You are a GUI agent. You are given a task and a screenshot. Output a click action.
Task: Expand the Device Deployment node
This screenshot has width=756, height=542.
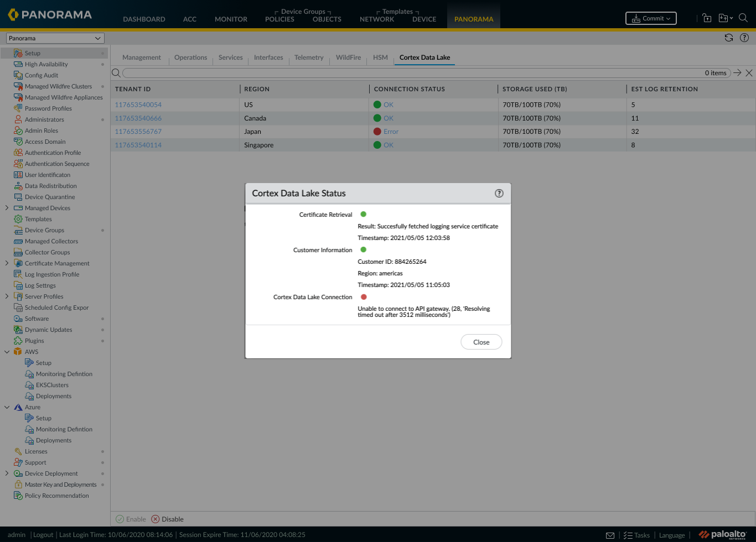point(7,473)
